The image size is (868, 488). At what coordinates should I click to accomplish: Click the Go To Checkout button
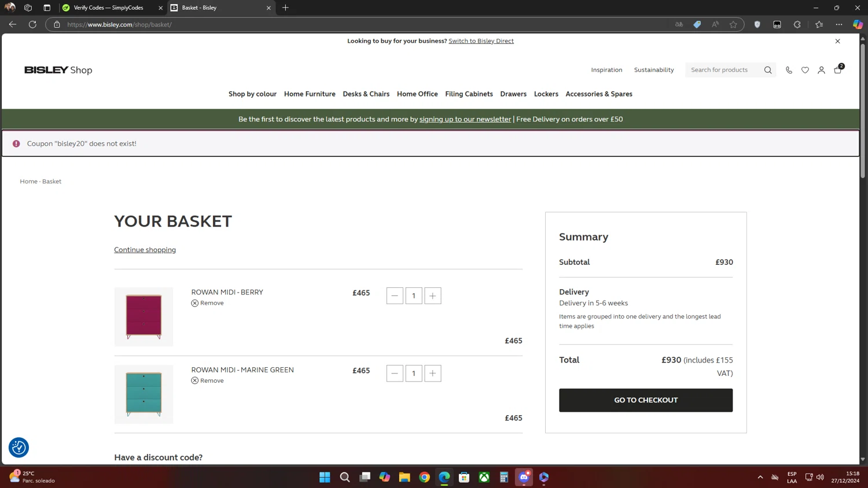click(x=646, y=400)
